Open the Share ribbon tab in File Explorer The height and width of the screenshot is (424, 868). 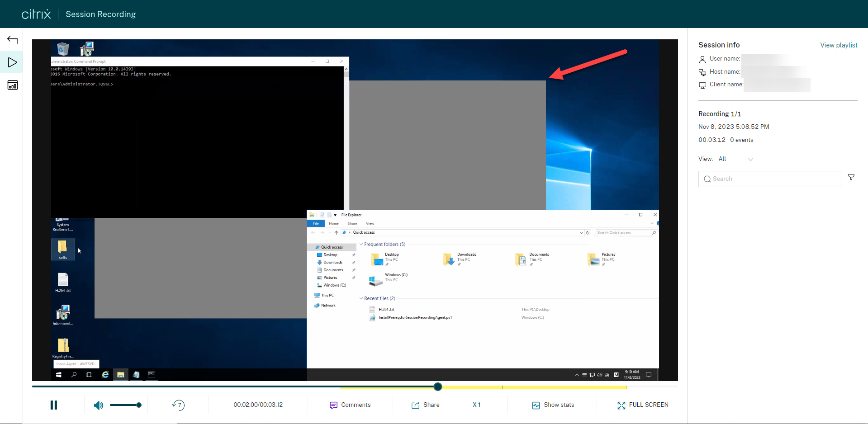click(x=352, y=224)
